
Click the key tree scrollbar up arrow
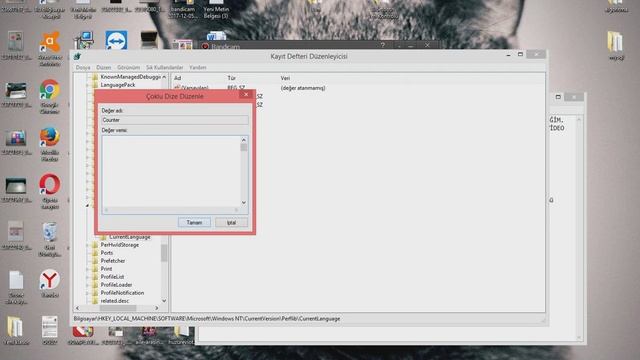tap(164, 77)
